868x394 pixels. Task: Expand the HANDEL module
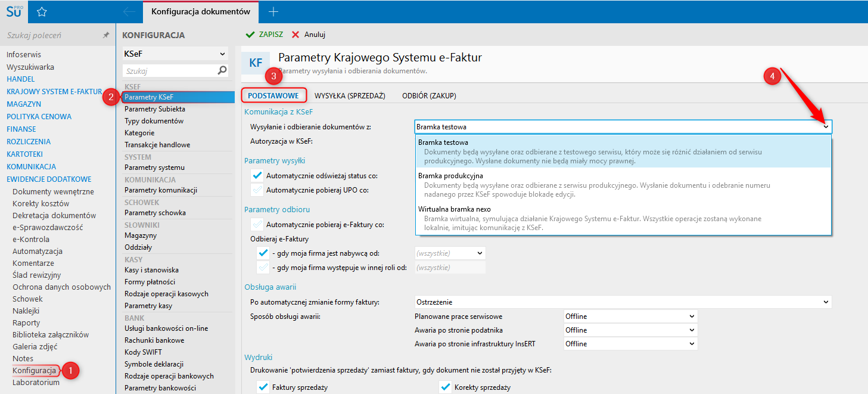(21, 79)
